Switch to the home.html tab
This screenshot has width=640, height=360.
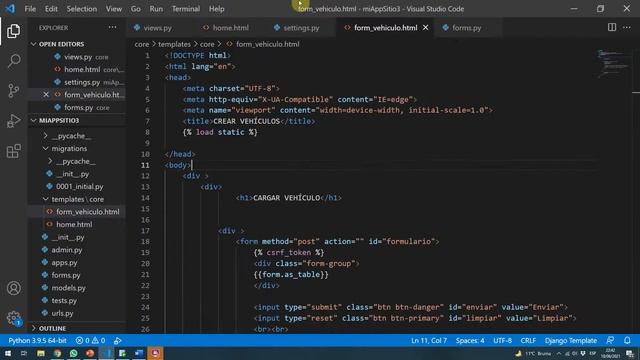[230, 28]
